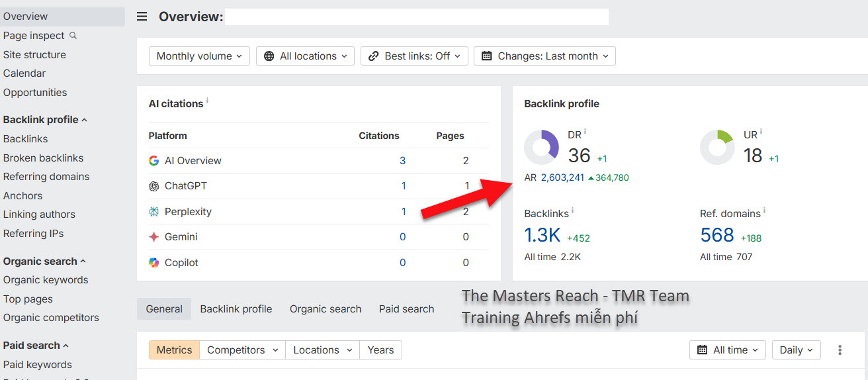The height and width of the screenshot is (380, 868).
Task: Open the three-dot more options menu
Action: [840, 350]
